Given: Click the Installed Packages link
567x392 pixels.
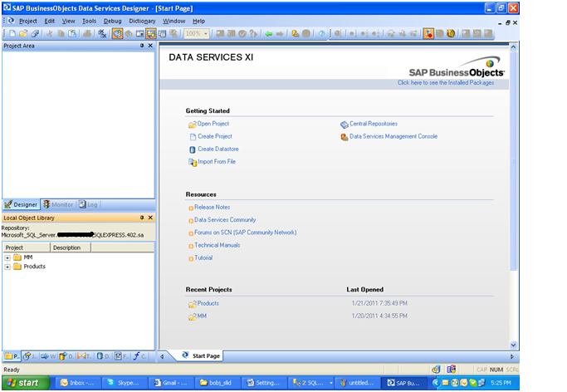Looking at the screenshot, I should (446, 83).
